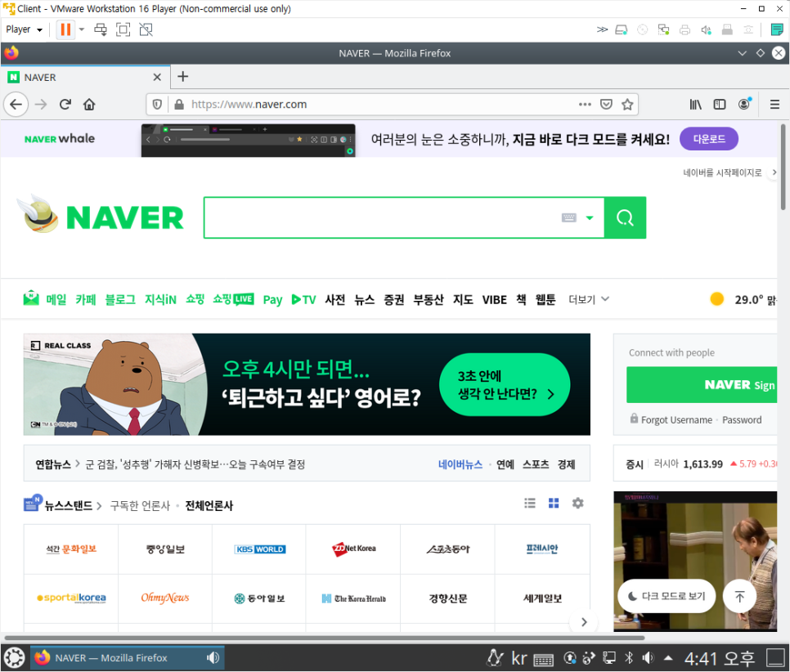Bookmark this page with star
The width and height of the screenshot is (790, 672).
(627, 105)
